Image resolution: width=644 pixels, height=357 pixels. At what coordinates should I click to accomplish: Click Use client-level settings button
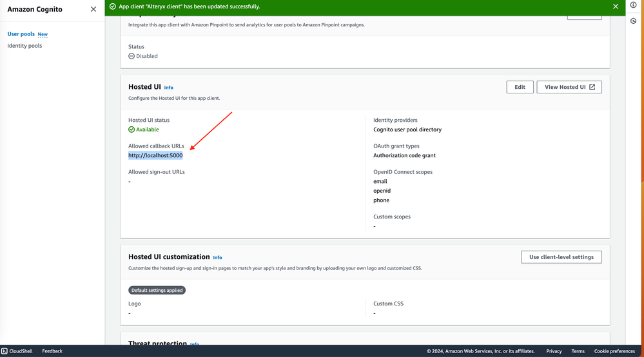561,257
